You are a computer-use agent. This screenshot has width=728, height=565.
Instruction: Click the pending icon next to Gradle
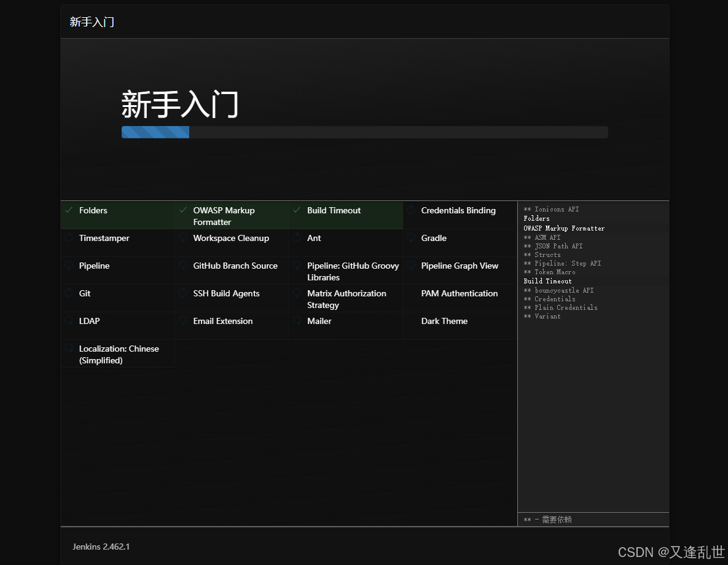coord(411,238)
